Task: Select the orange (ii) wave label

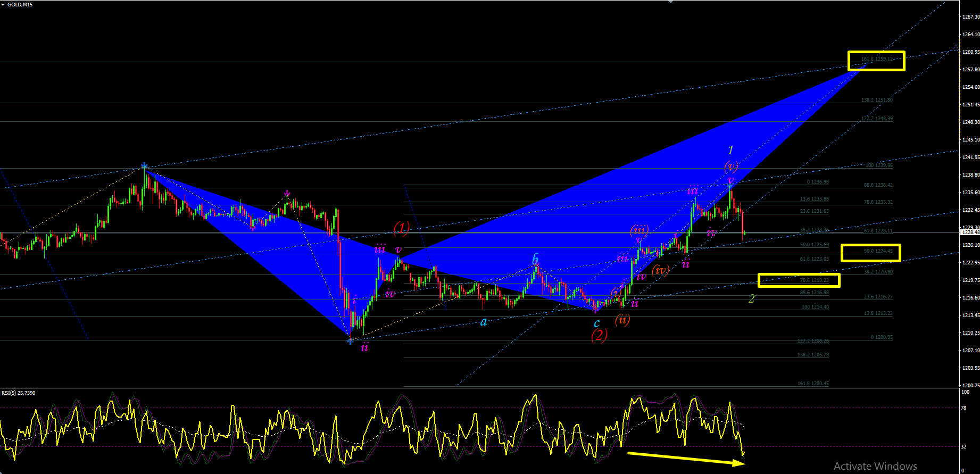Action: [622, 320]
